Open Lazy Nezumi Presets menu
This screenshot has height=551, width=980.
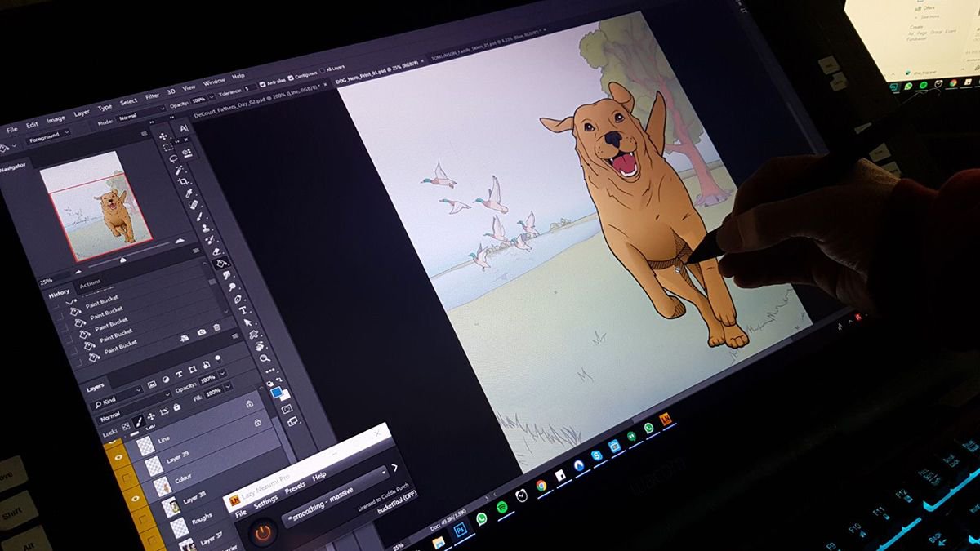(294, 487)
